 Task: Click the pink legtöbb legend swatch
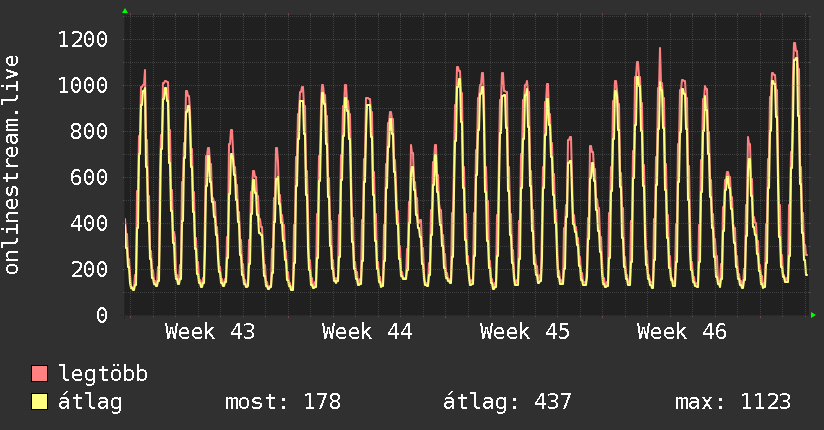click(39, 374)
